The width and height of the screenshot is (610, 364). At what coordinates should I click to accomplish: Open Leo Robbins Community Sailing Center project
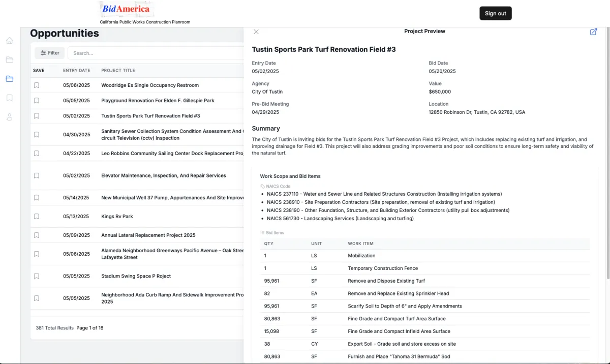172,154
